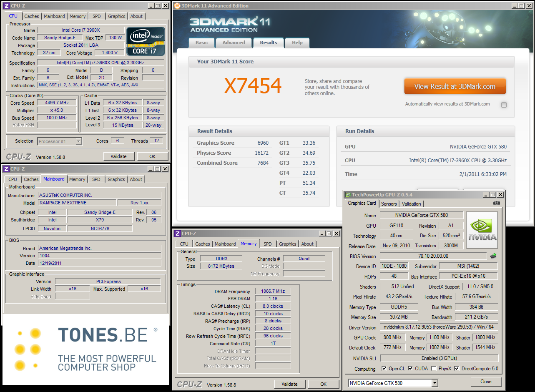This screenshot has height=392, width=535.
Task: Click the Close button in GPU-Z
Action: click(486, 382)
